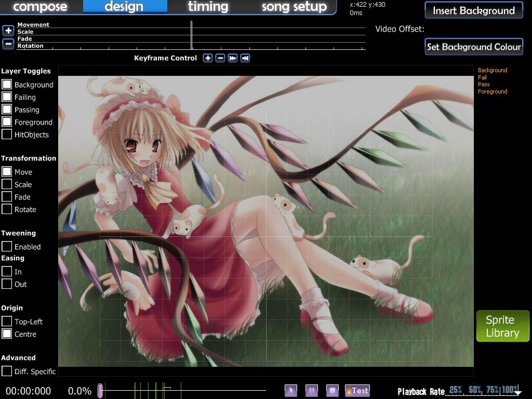
Task: Click the Insert Background button
Action: click(474, 10)
